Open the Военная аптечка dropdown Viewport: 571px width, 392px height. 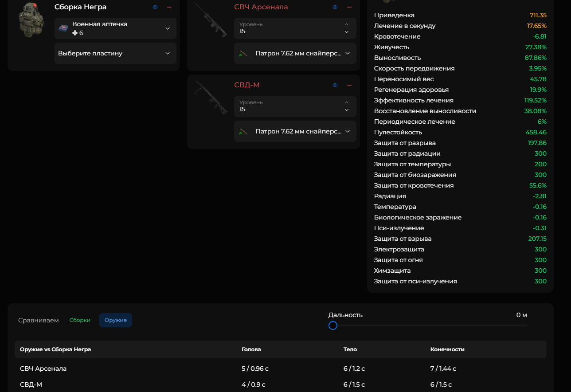click(167, 28)
